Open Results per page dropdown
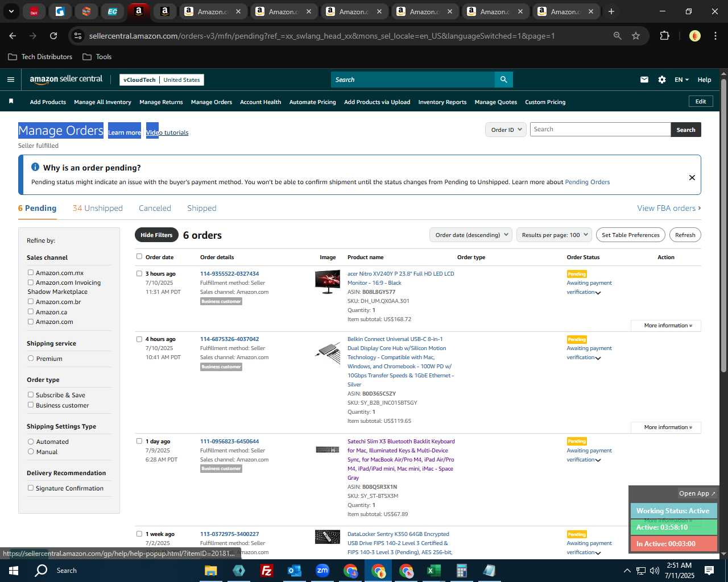 555,235
